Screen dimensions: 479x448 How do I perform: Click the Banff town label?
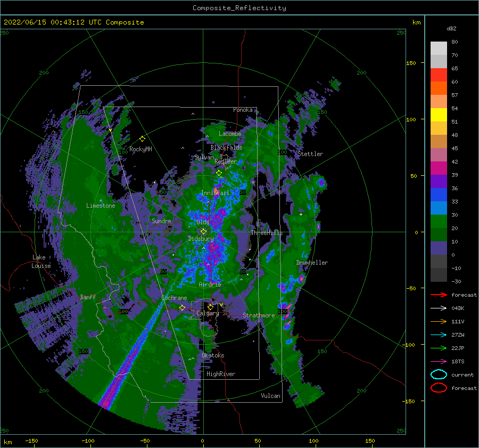tap(88, 297)
